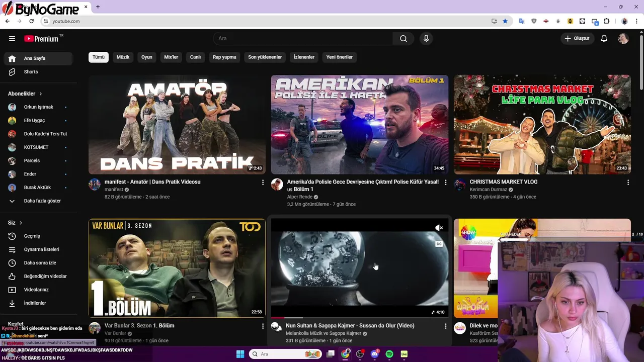This screenshot has width=644, height=362.
Task: Expand the Siz section chevron
Action: 21,223
